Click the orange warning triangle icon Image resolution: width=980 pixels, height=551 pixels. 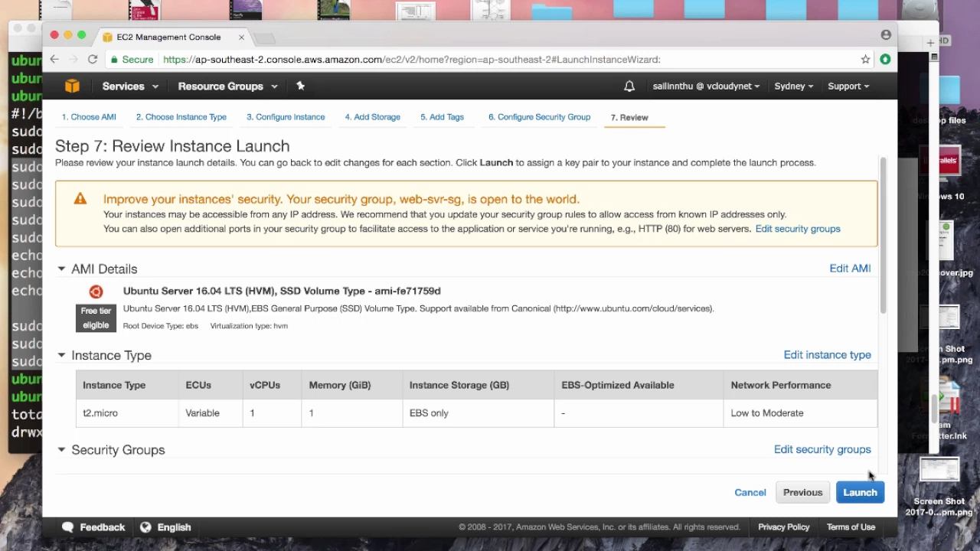click(80, 199)
